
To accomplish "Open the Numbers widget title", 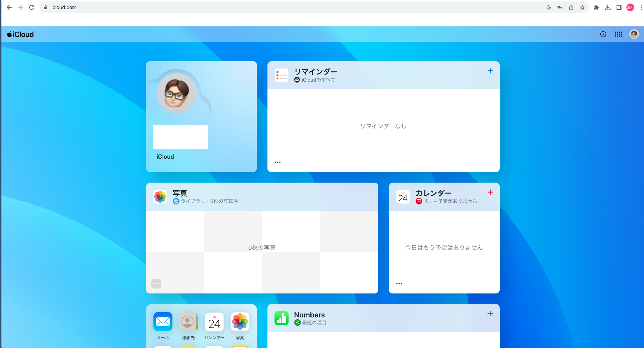I will tap(309, 315).
